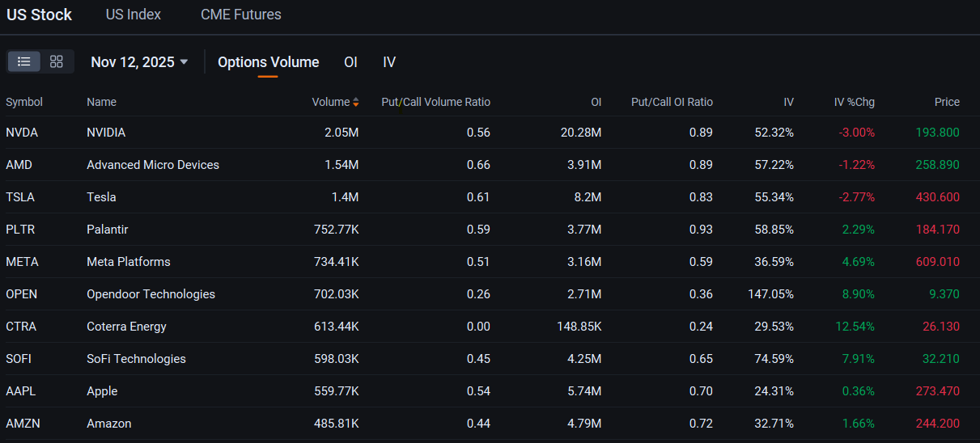
Task: Sort by the IV column header
Action: pyautogui.click(x=788, y=102)
